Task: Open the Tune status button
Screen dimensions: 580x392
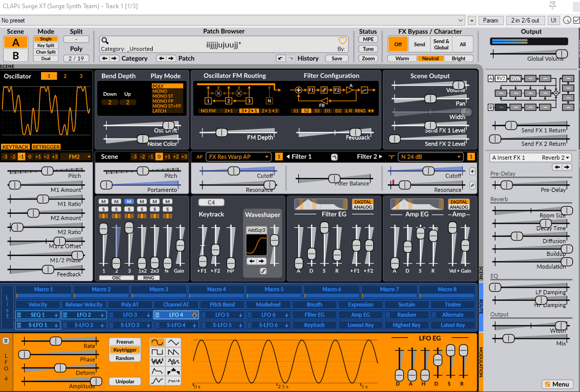Action: 368,49
